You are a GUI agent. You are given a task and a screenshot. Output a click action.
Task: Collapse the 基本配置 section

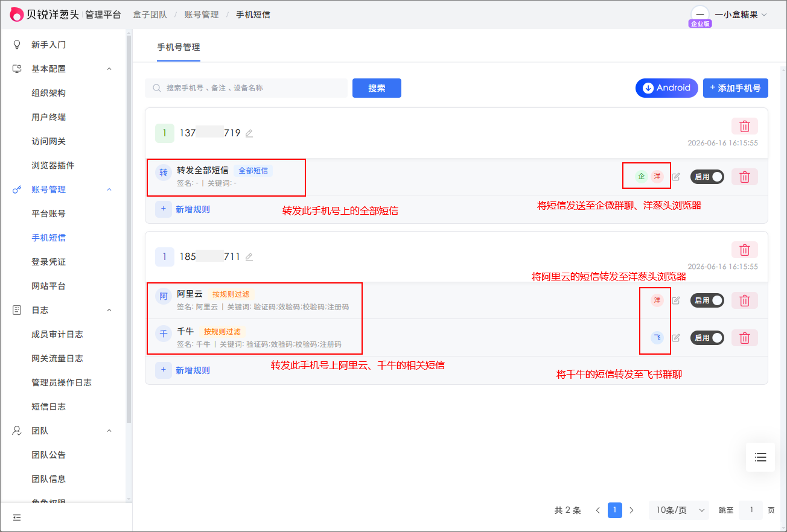coord(109,69)
